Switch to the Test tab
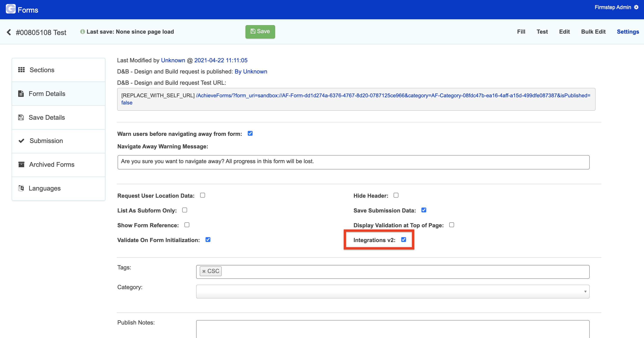This screenshot has height=338, width=644. pyautogui.click(x=542, y=32)
